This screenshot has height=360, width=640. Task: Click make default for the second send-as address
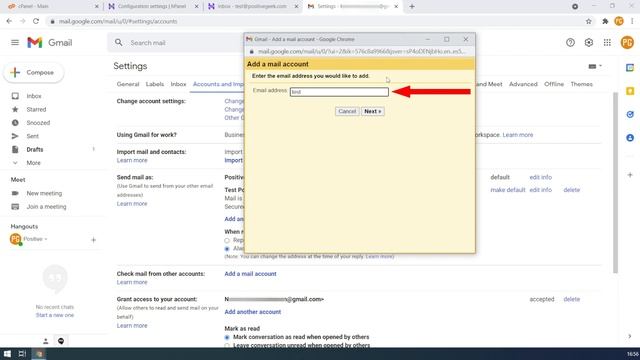508,190
